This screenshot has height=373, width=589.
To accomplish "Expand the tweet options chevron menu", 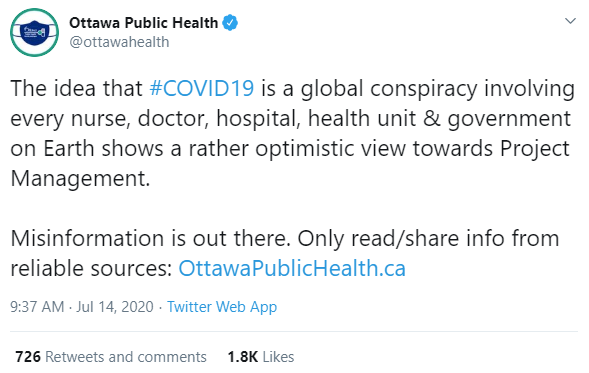I will (x=571, y=21).
